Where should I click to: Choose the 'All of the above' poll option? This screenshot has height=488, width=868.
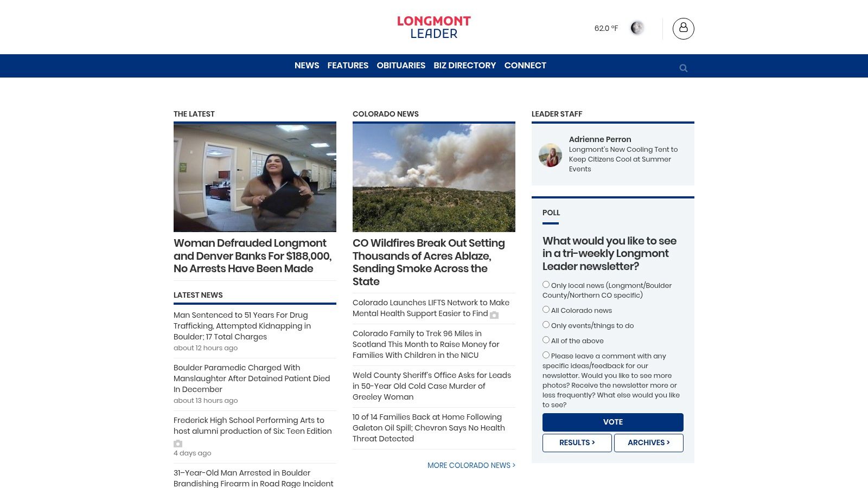[546, 340]
